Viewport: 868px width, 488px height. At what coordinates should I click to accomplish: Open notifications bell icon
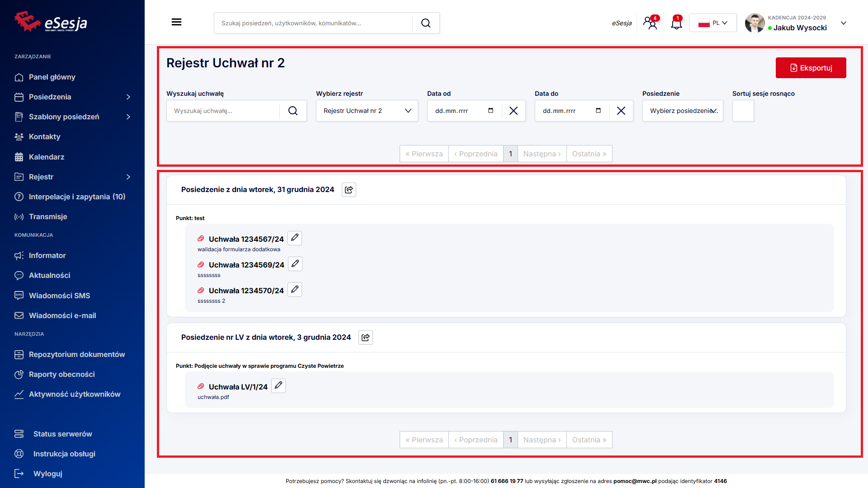click(676, 23)
